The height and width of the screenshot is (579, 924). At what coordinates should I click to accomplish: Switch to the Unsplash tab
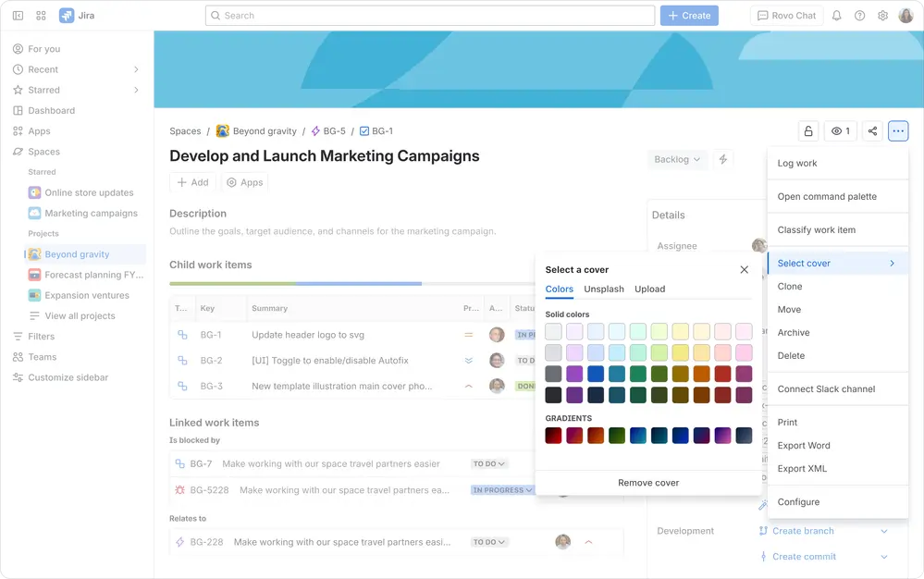[x=604, y=289]
